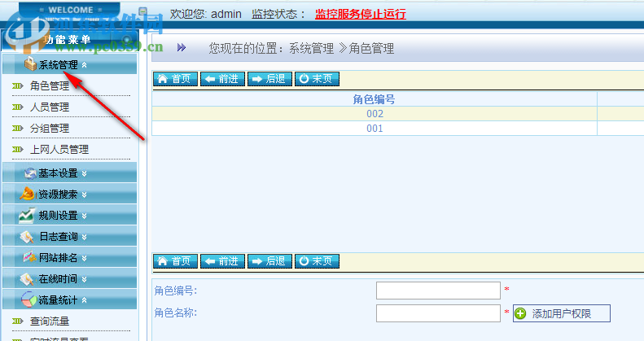
Task: Click the bottom 末页 button
Action: pyautogui.click(x=317, y=261)
